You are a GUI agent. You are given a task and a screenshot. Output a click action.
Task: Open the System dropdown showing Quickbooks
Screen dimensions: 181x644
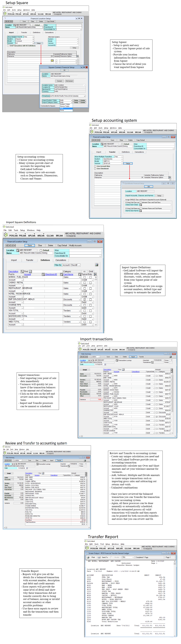(122, 159)
